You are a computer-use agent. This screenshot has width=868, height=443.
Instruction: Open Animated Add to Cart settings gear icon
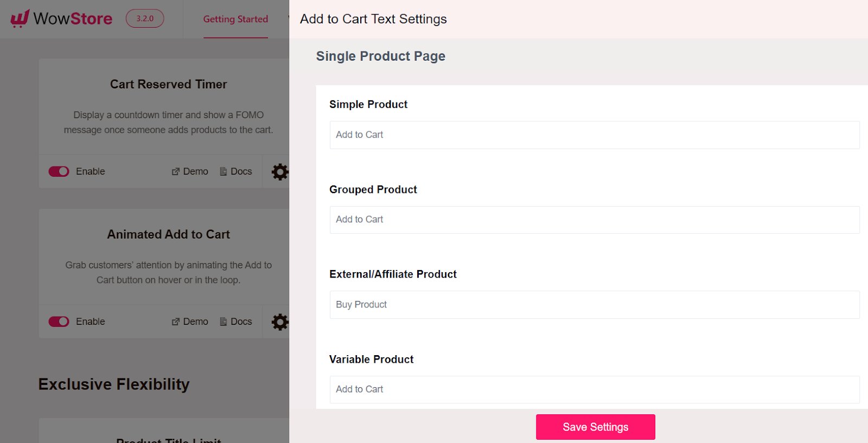(279, 322)
